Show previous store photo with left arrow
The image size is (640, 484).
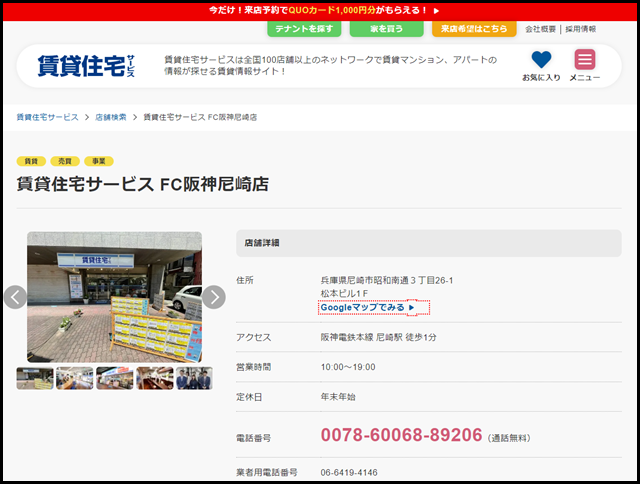point(15,297)
